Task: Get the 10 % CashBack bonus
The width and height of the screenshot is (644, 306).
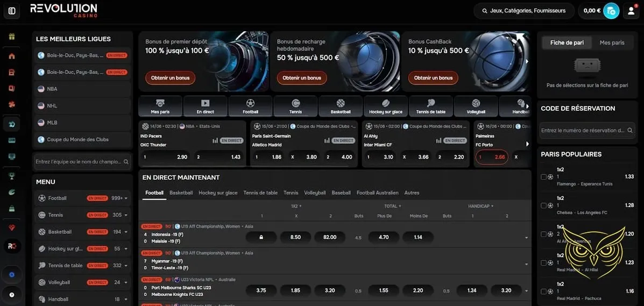Action: point(433,77)
